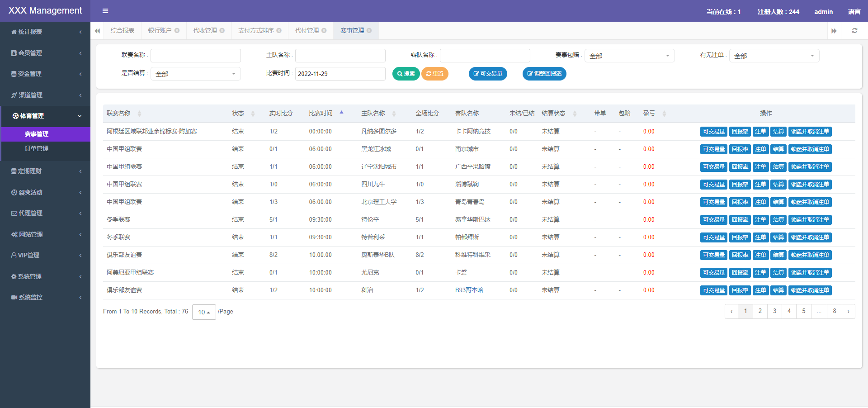Go to next page arrow in pagination
Screen dimensions: 868x408
[x=848, y=311]
